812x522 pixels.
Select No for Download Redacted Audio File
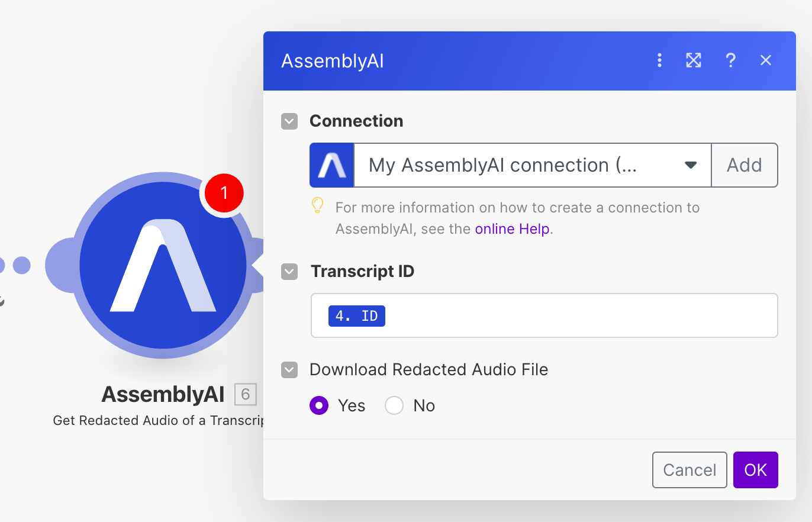[394, 405]
